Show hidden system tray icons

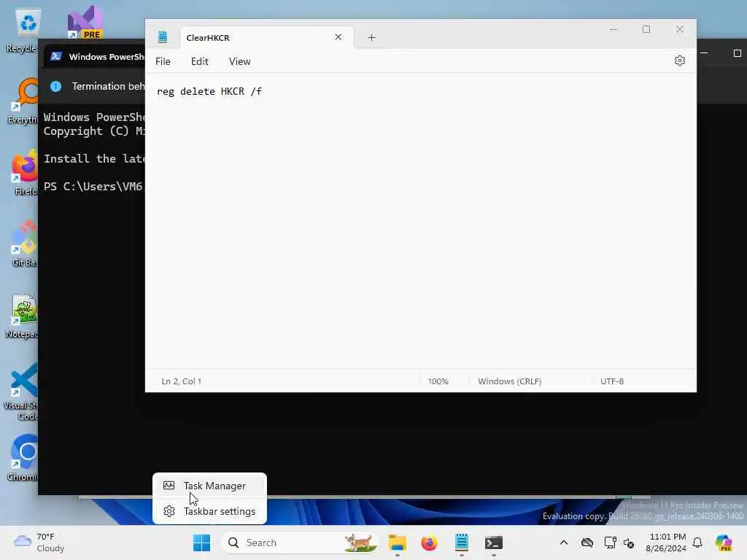pyautogui.click(x=564, y=542)
